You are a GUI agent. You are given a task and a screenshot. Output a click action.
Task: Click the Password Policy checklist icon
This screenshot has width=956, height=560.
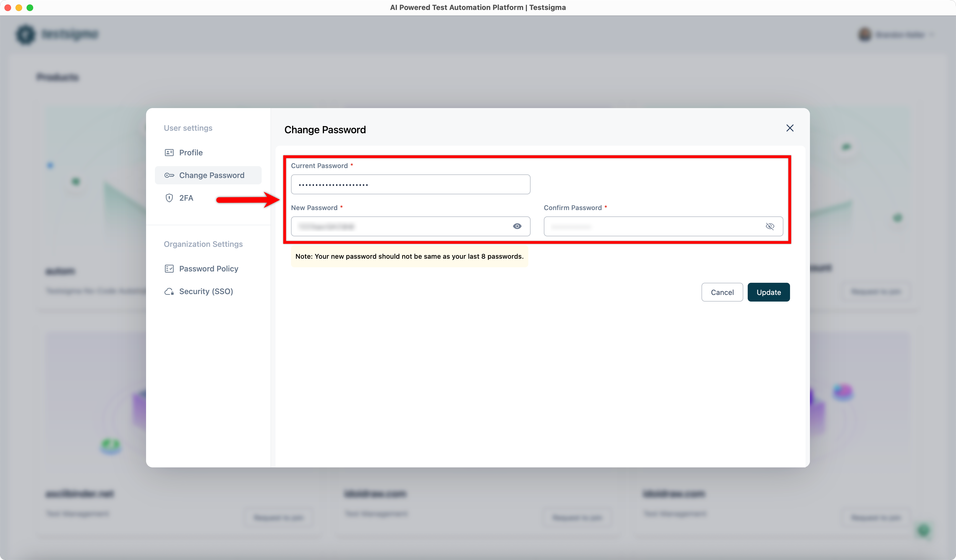pos(169,268)
